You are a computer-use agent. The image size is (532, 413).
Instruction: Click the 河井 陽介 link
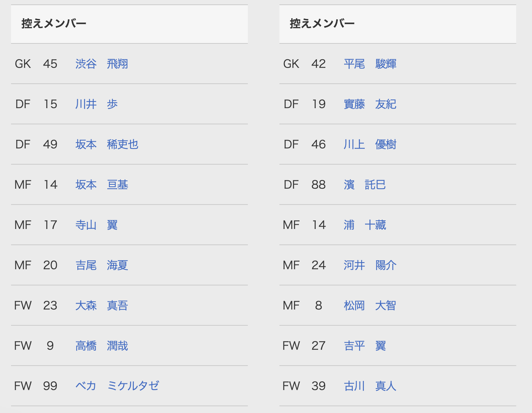[x=370, y=265]
